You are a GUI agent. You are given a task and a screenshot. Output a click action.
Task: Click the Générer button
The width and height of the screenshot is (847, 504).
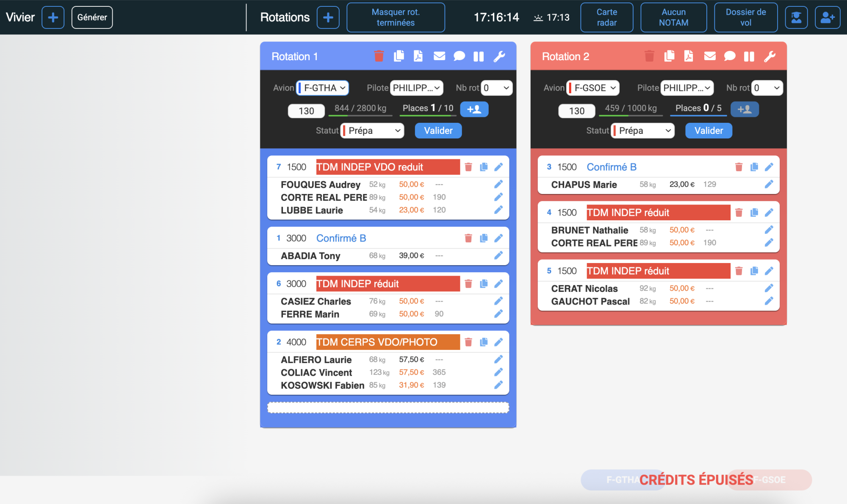(92, 17)
